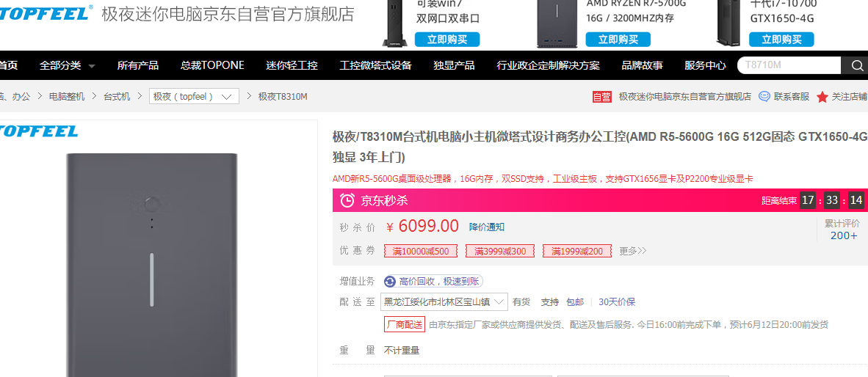This screenshot has height=377, width=868.
Task: Claim the 满3999减300 coupon
Action: [x=500, y=251]
